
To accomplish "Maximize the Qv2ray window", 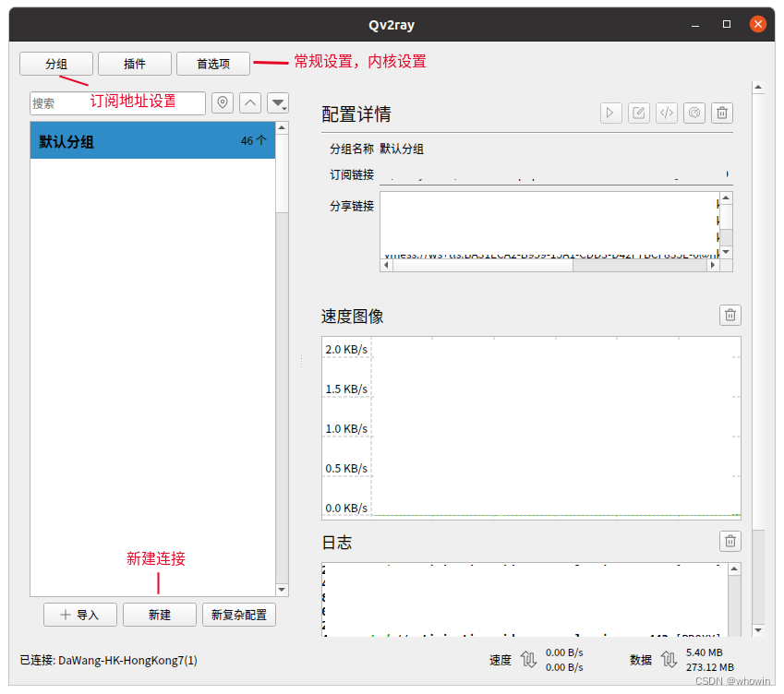I will point(727,24).
